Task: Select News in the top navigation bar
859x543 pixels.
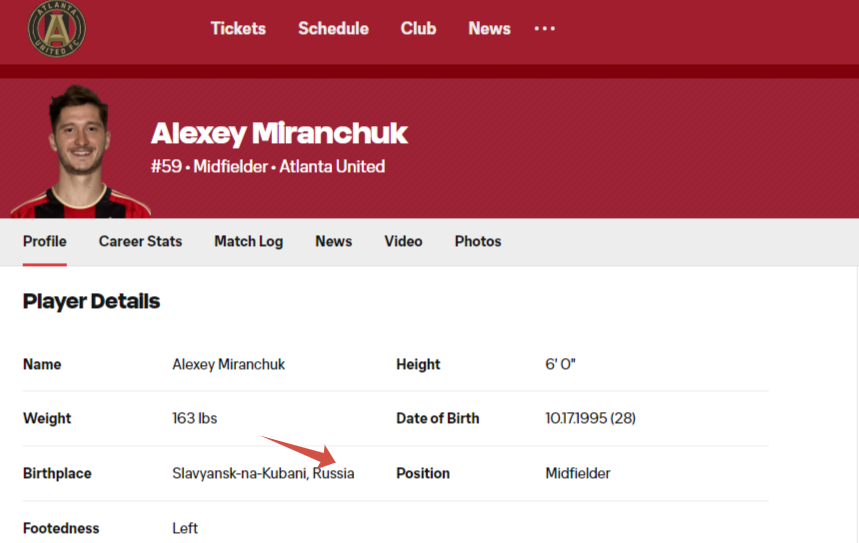Action: click(x=489, y=28)
